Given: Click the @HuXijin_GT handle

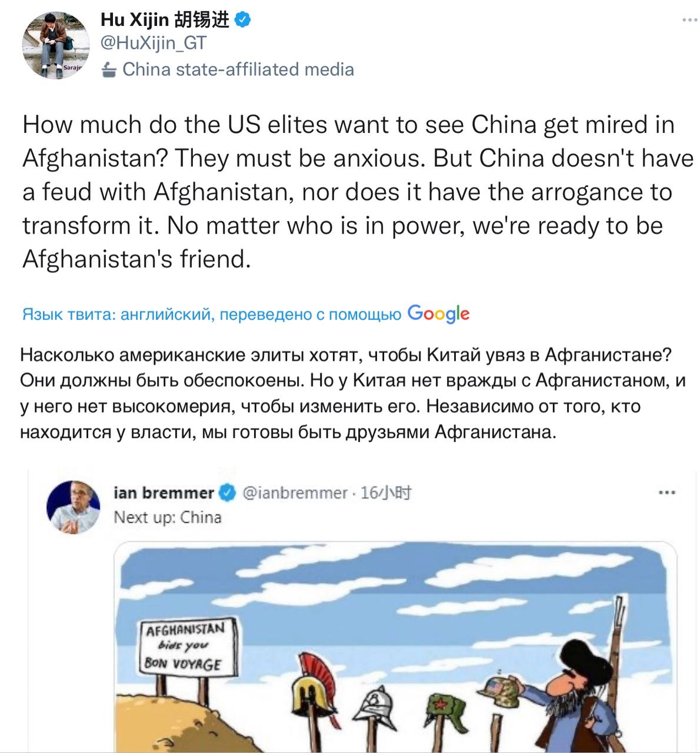Looking at the screenshot, I should tap(154, 43).
